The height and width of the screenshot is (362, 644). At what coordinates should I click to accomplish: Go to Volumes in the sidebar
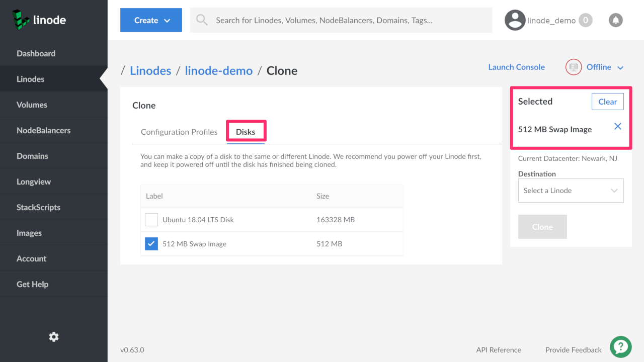(32, 105)
